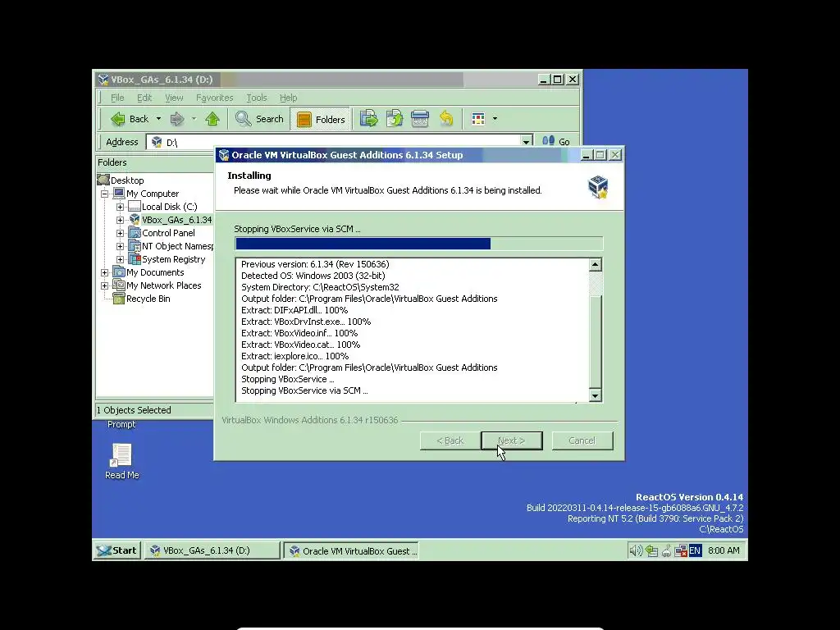
Task: Click the yellow Undo arrow icon
Action: click(x=446, y=119)
